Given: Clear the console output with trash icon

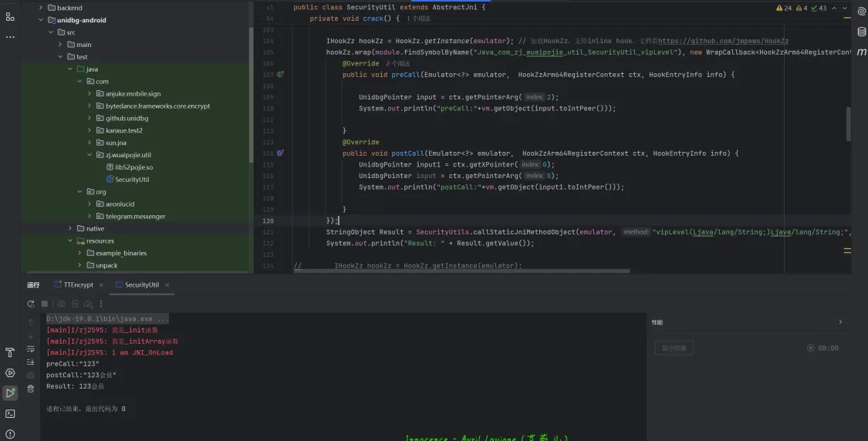Looking at the screenshot, I should pos(31,389).
